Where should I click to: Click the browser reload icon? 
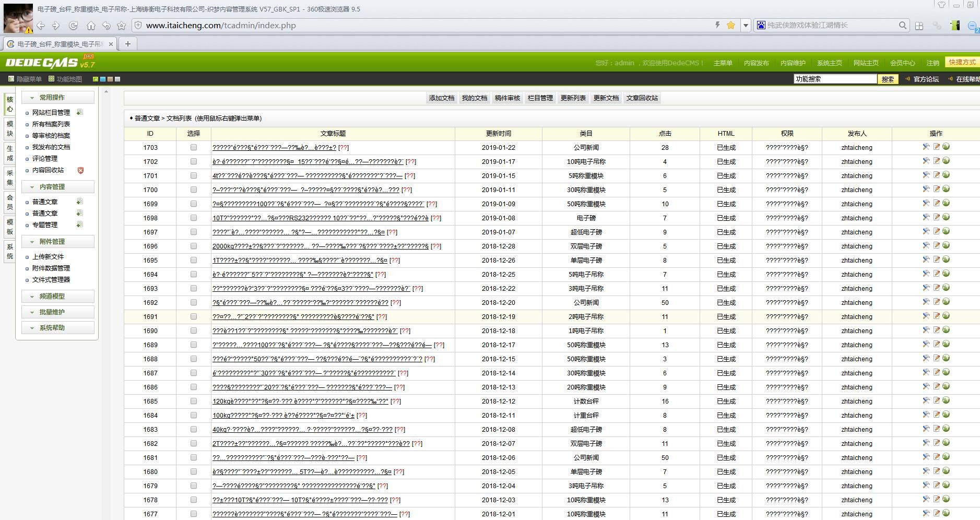(x=74, y=26)
